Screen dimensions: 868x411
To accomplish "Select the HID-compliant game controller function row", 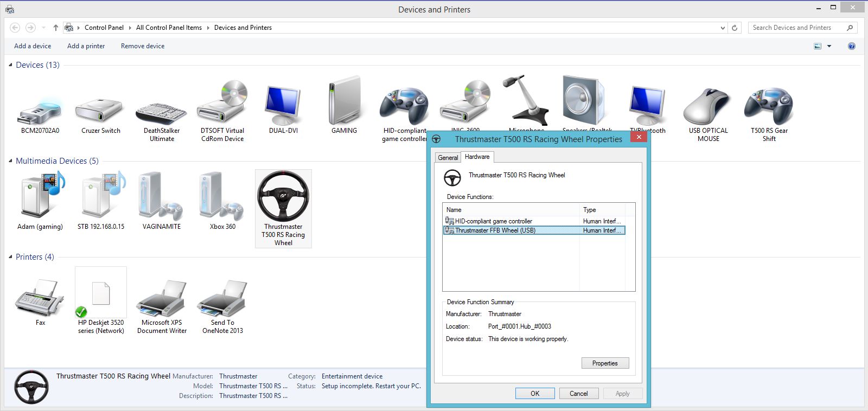I will [x=534, y=221].
